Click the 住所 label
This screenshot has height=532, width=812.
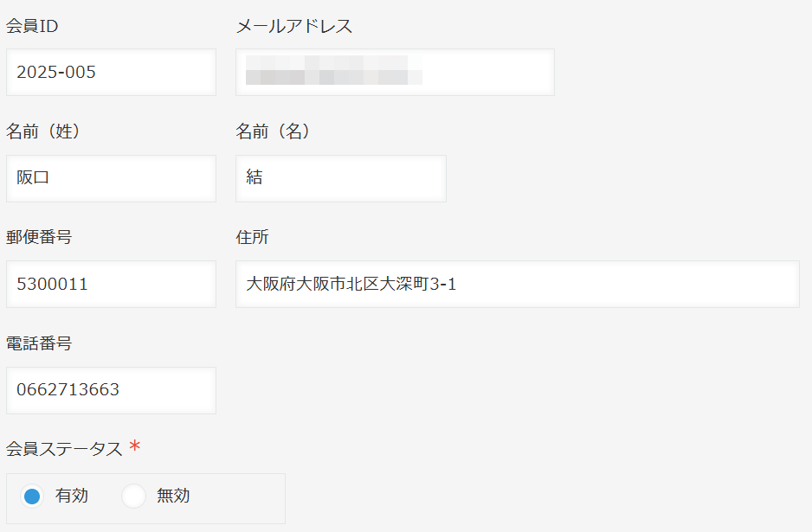(252, 237)
